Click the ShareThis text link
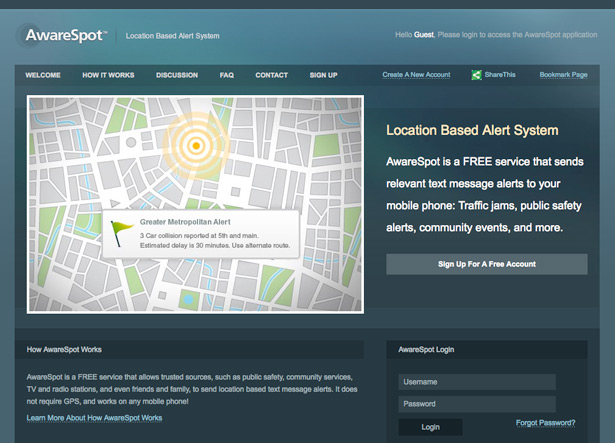Image resolution: width=615 pixels, height=443 pixels. pos(500,75)
